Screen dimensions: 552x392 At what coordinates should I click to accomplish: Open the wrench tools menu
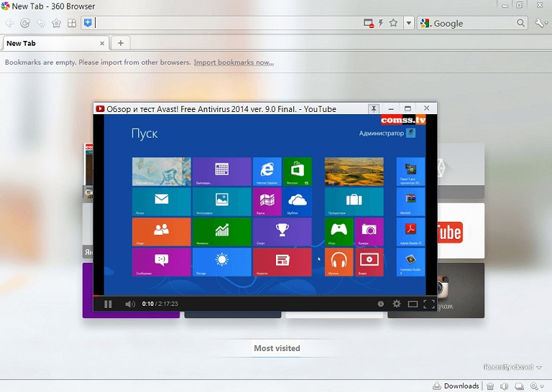[540, 23]
